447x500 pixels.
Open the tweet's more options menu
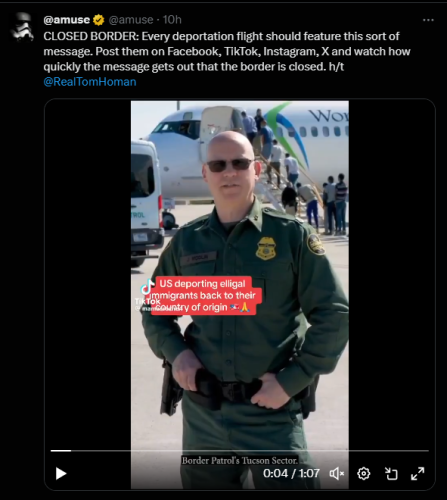point(428,20)
